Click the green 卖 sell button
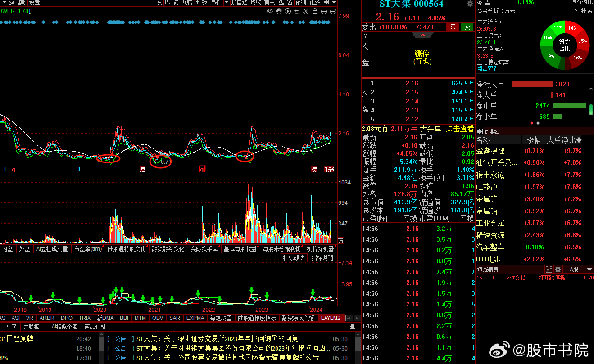 coord(467,27)
